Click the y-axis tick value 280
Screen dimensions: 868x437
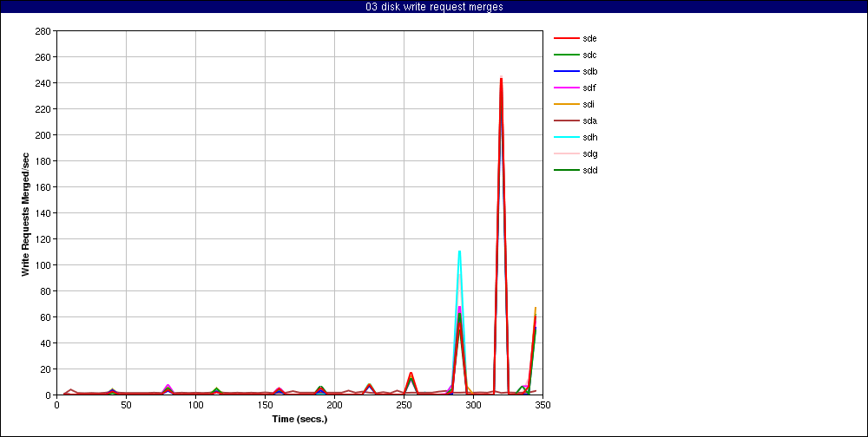(44, 31)
